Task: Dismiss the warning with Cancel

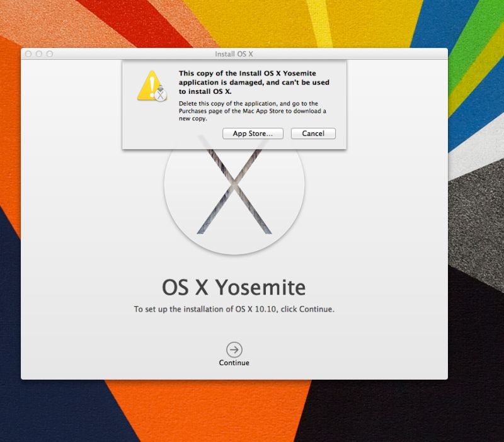Action: (313, 133)
